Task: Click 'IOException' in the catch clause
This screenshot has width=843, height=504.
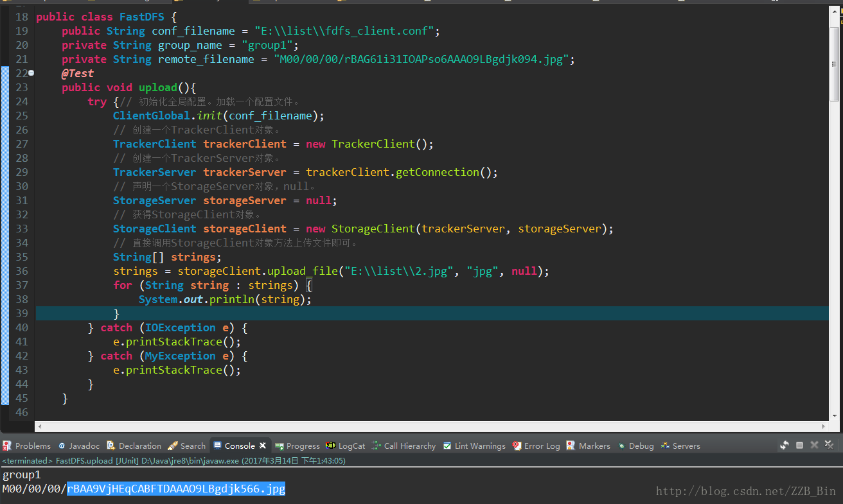Action: (x=181, y=327)
